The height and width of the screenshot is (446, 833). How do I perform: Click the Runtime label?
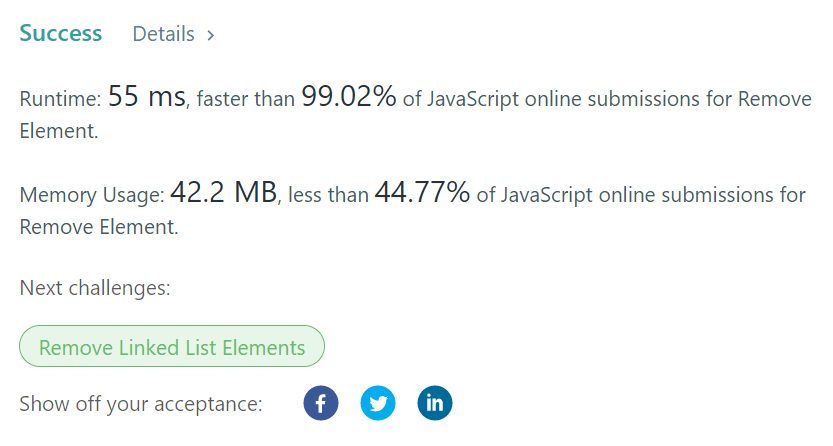(60, 99)
